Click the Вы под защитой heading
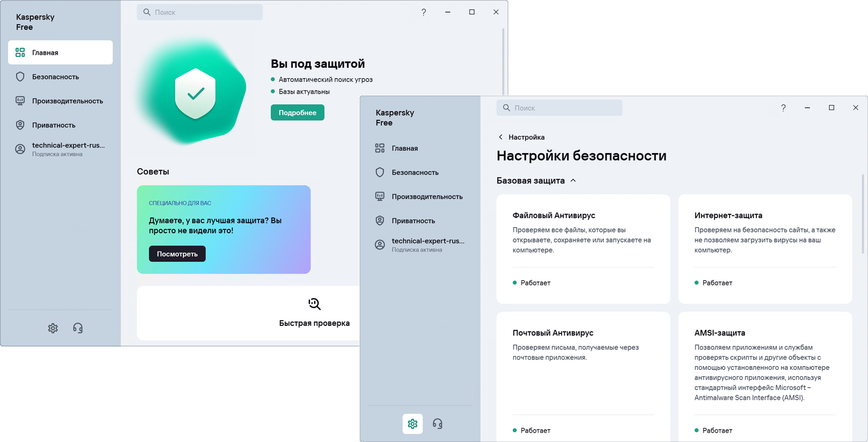Image resolution: width=868 pixels, height=442 pixels. [318, 63]
